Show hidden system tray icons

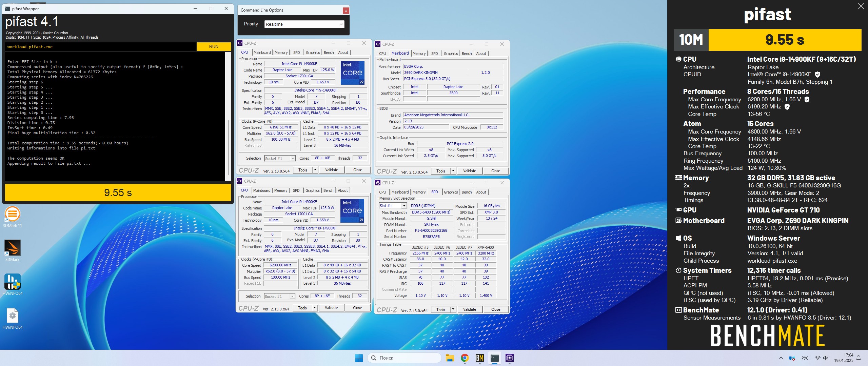[781, 358]
